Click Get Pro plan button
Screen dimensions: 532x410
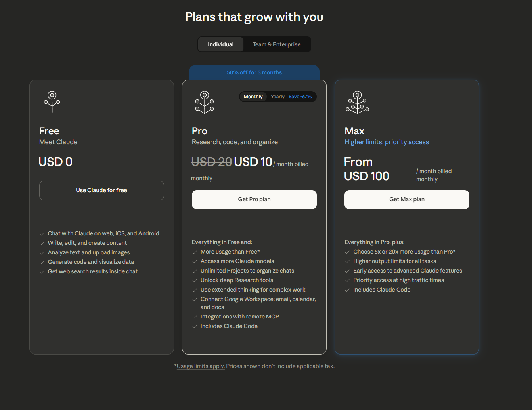[x=254, y=200]
